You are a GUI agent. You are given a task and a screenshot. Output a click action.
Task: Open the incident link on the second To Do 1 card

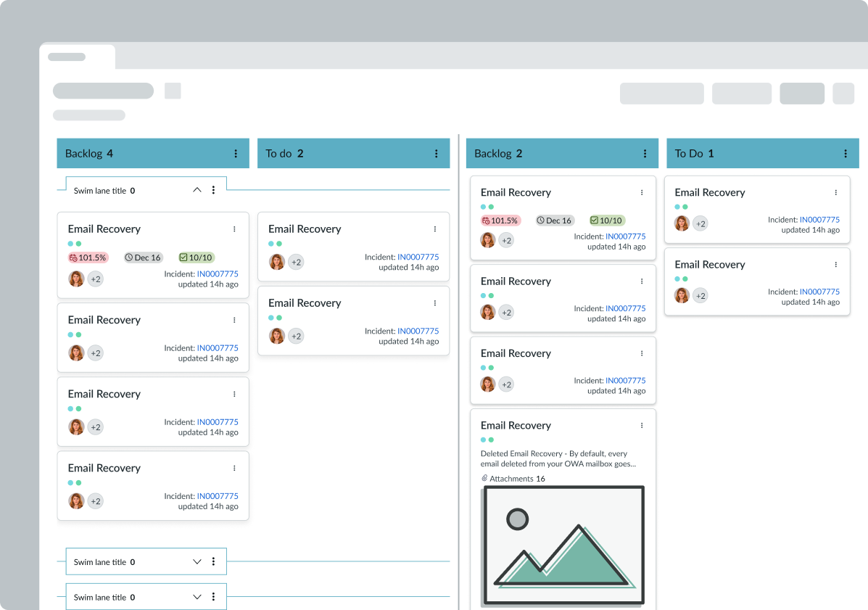point(819,292)
